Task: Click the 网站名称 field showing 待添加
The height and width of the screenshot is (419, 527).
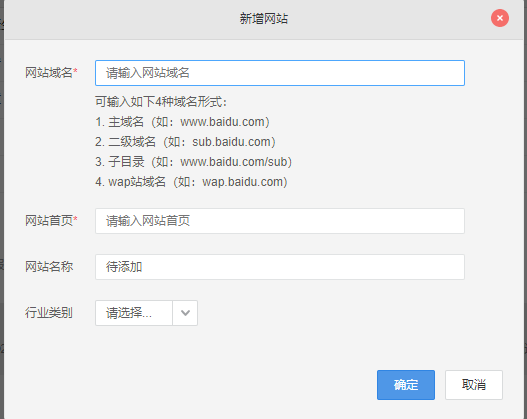Action: 280,267
